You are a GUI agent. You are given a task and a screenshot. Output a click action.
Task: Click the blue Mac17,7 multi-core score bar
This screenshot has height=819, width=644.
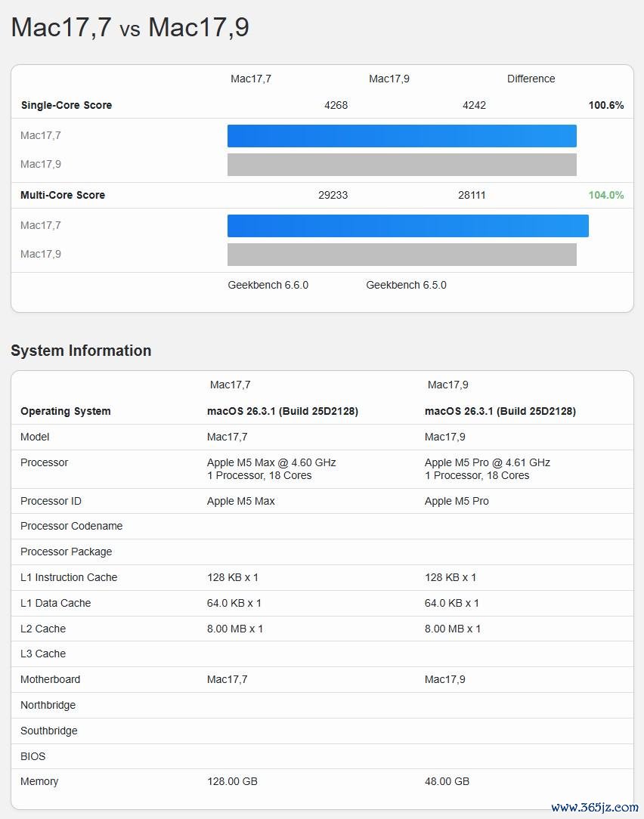pyautogui.click(x=408, y=226)
